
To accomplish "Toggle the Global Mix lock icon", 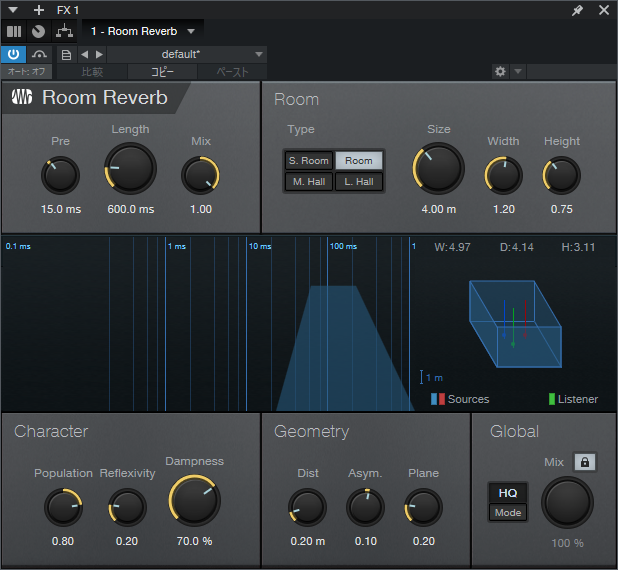I will click(x=585, y=462).
